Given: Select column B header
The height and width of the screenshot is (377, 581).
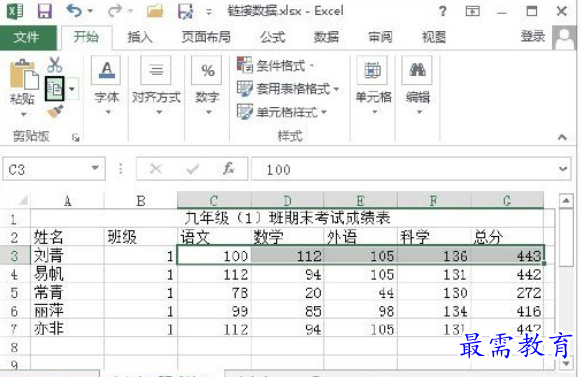Looking at the screenshot, I should point(141,201).
